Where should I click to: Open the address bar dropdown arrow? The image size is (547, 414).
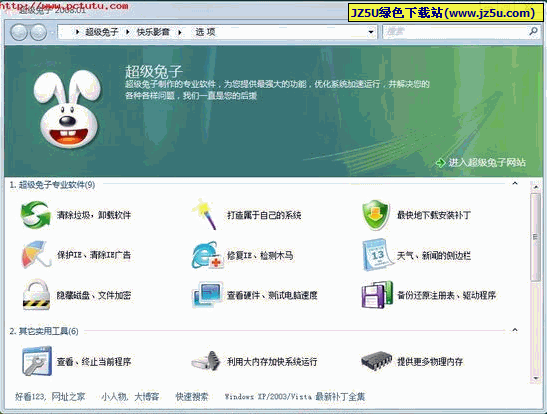tap(371, 32)
